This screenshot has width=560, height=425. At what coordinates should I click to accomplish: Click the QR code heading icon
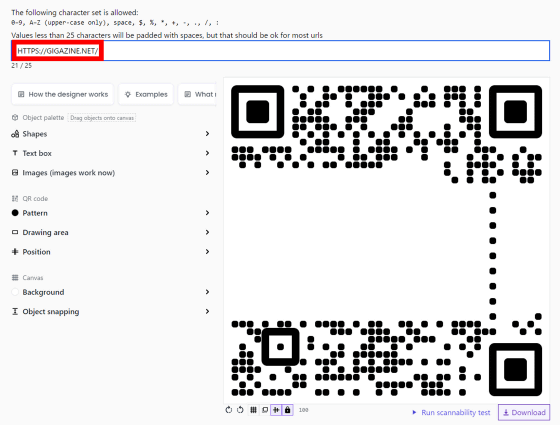click(15, 199)
